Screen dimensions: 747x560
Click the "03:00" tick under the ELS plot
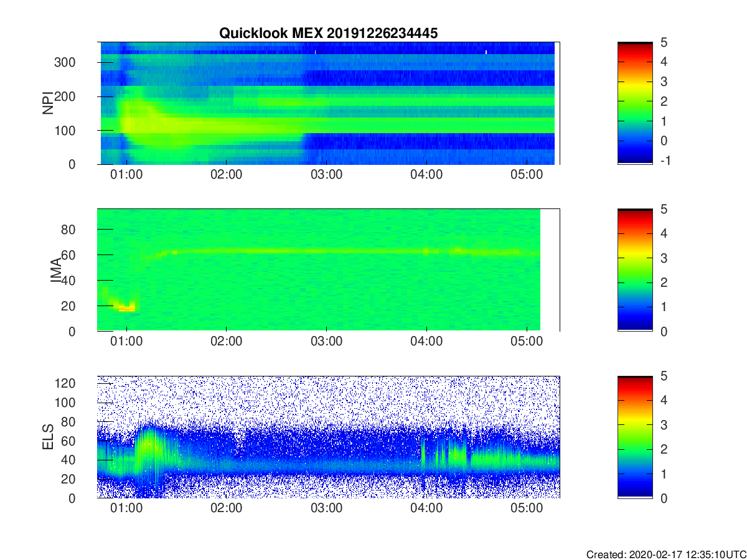coord(327,508)
